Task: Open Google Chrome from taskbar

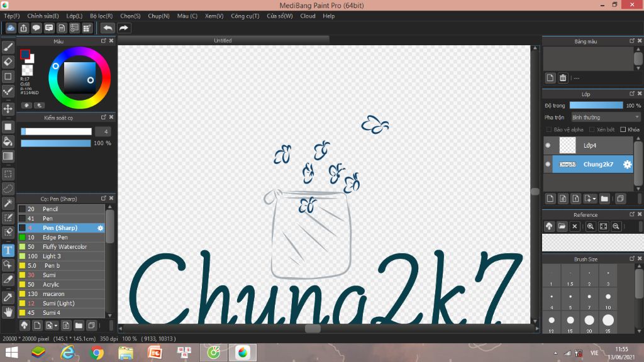Action: [97, 353]
